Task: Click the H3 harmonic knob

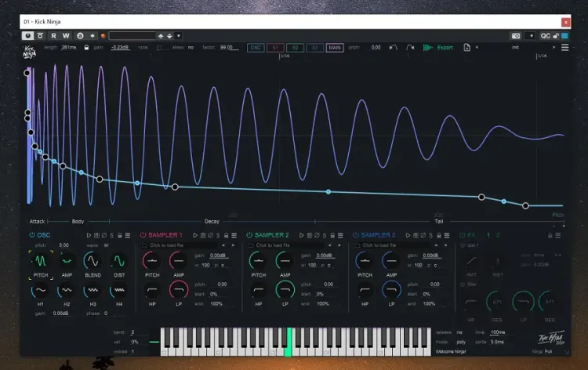Action: coord(93,290)
